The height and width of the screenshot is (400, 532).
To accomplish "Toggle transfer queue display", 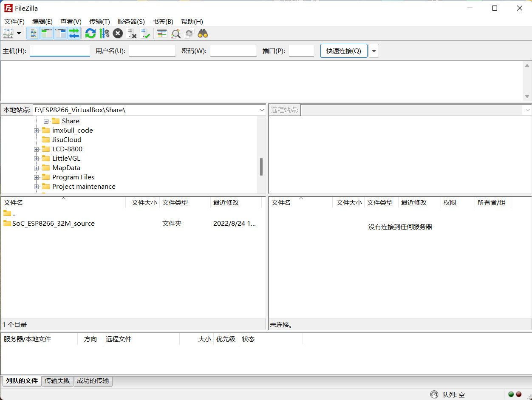I will point(74,33).
